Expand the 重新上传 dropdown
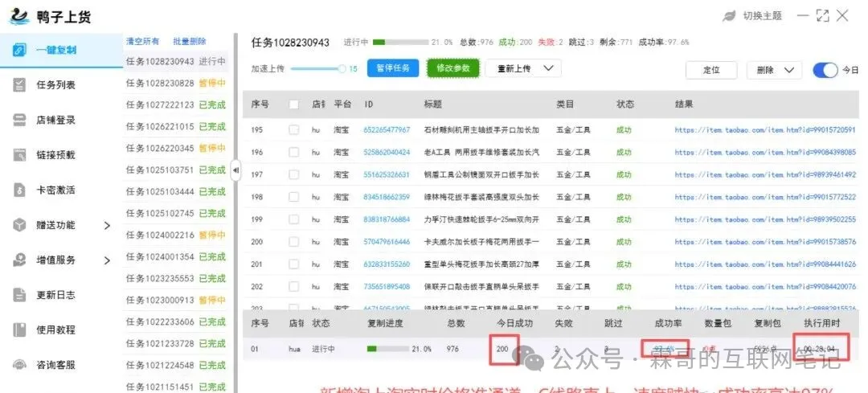 (x=522, y=68)
